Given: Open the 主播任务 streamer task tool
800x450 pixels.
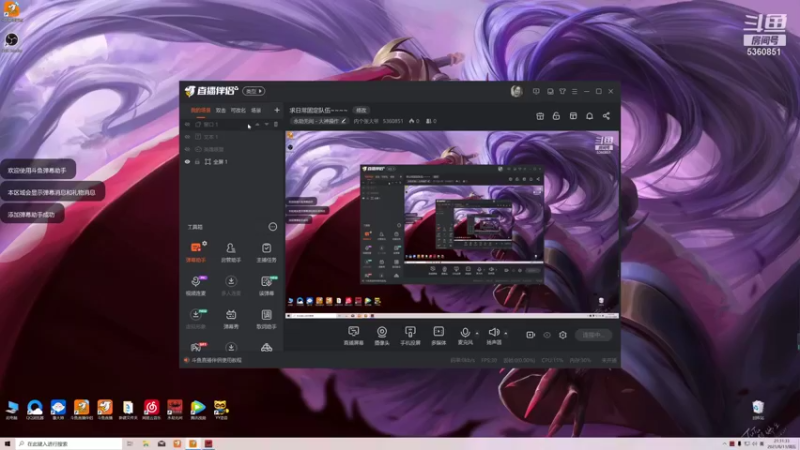Looking at the screenshot, I should pos(266,252).
